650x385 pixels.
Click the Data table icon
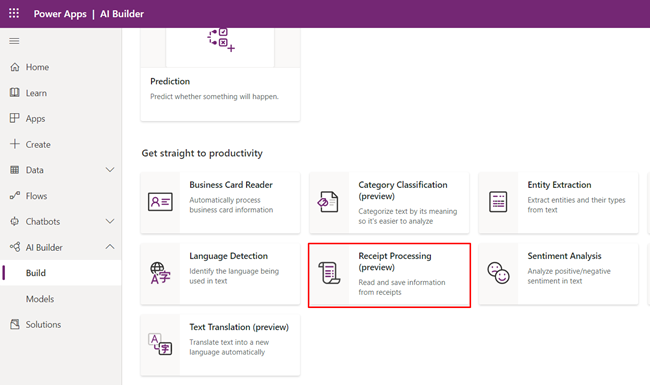point(15,169)
